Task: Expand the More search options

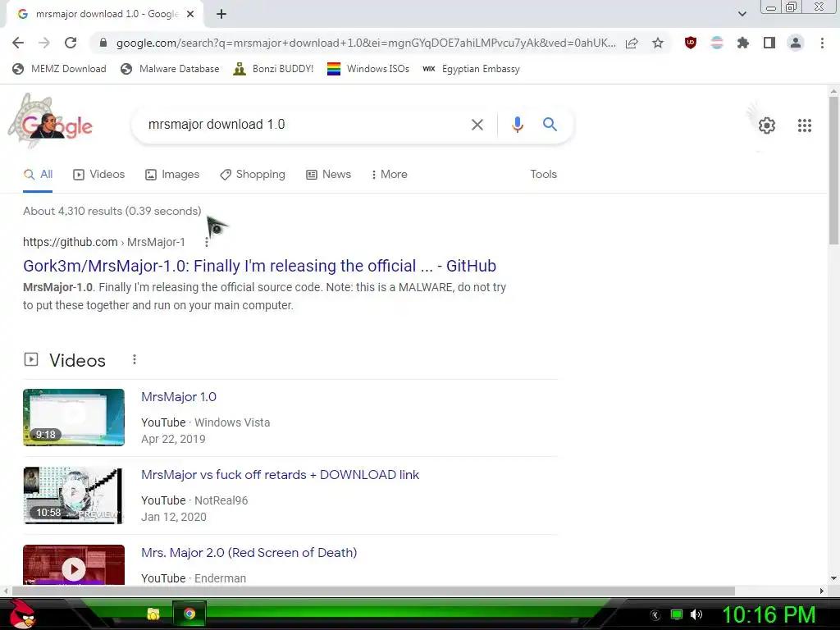Action: pos(390,175)
